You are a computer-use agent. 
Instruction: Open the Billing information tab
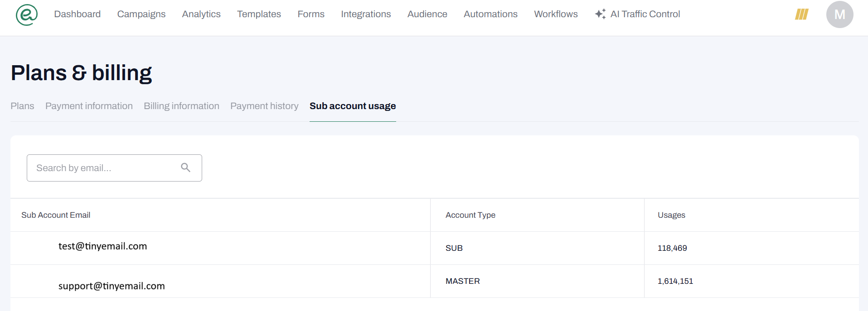(x=181, y=106)
